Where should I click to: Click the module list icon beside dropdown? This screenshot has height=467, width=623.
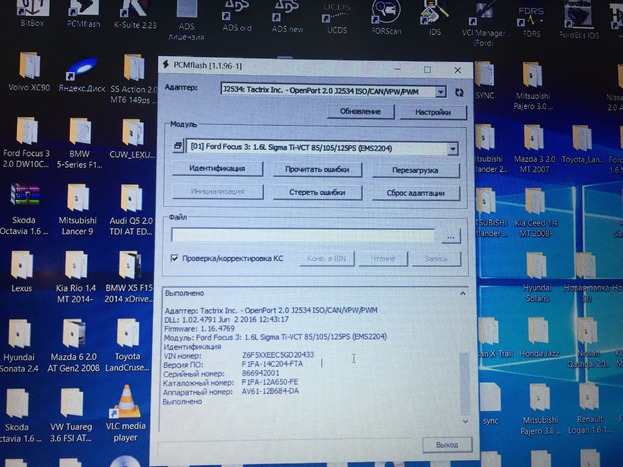click(x=178, y=147)
